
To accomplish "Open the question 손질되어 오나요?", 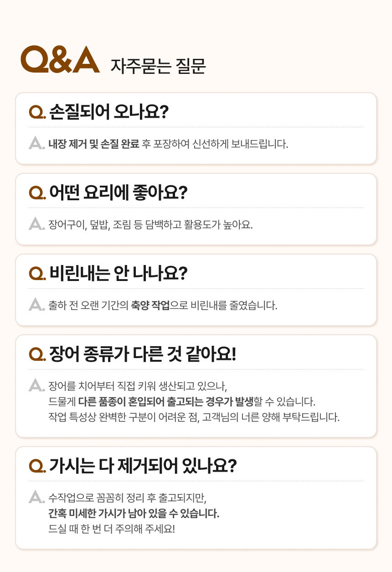I will (109, 112).
